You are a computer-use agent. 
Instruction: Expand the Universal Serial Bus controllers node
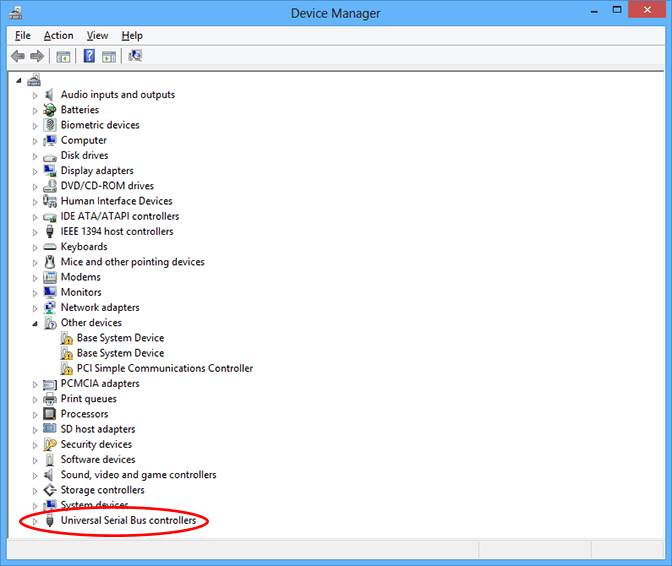coord(35,521)
